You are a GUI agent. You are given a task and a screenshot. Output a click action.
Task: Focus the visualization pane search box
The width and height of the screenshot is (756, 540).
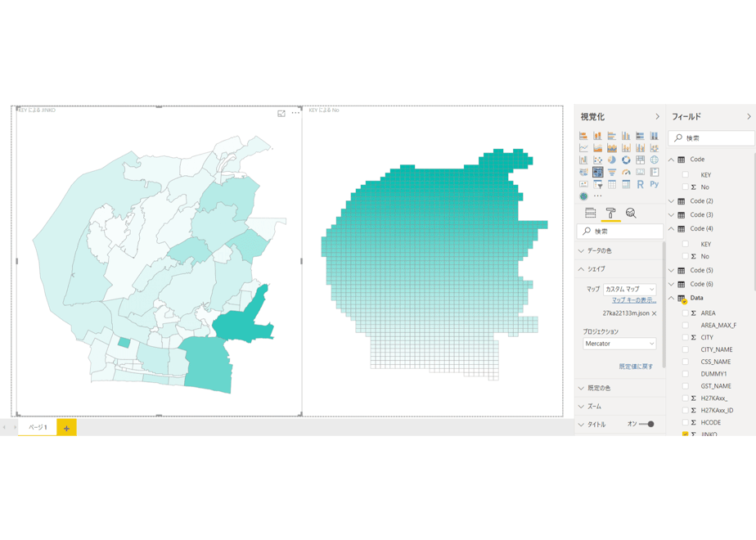click(620, 232)
